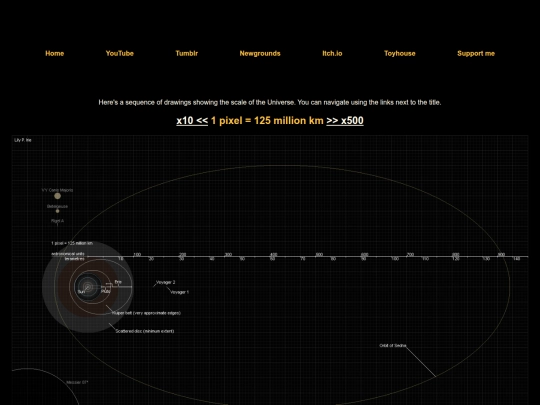
Task: Click the '>> x500' scale link
Action: (x=345, y=121)
